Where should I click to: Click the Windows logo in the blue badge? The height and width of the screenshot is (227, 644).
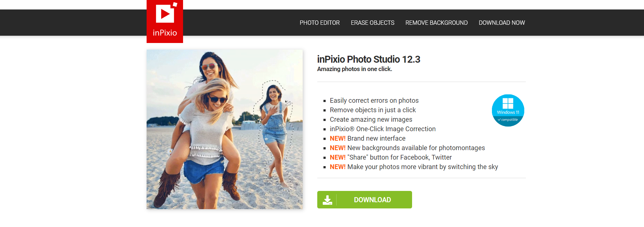508,103
